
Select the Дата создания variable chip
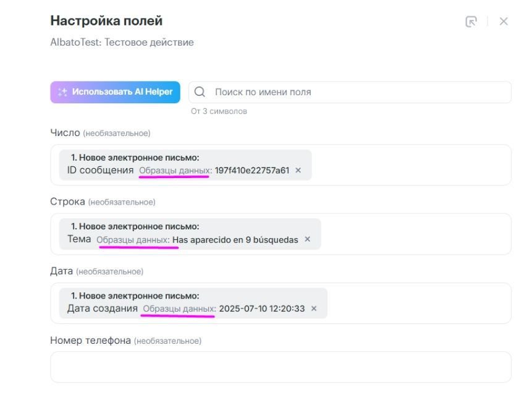(102, 309)
